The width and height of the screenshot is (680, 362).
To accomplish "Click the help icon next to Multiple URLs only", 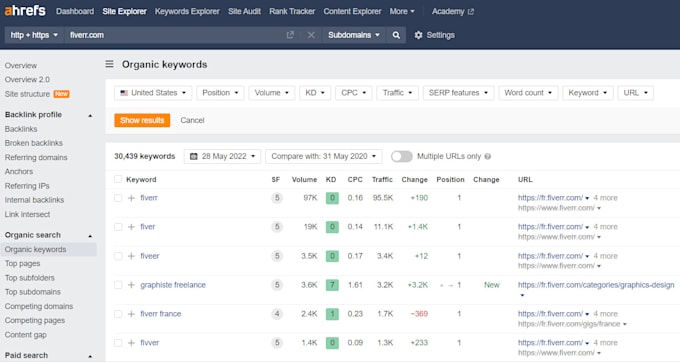I will (x=487, y=157).
